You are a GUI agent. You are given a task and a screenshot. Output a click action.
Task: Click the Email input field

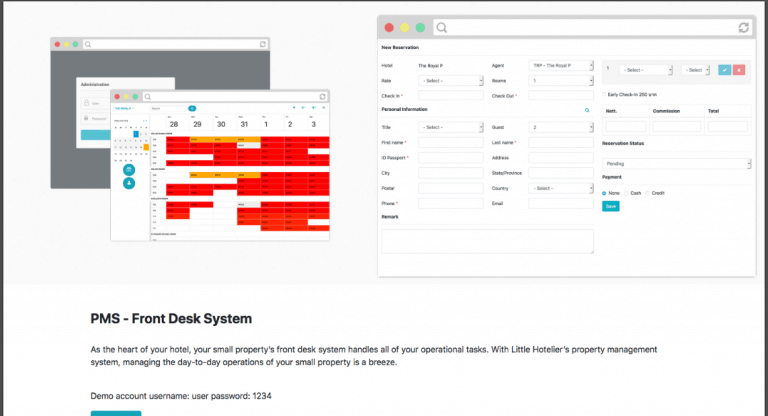[561, 203]
